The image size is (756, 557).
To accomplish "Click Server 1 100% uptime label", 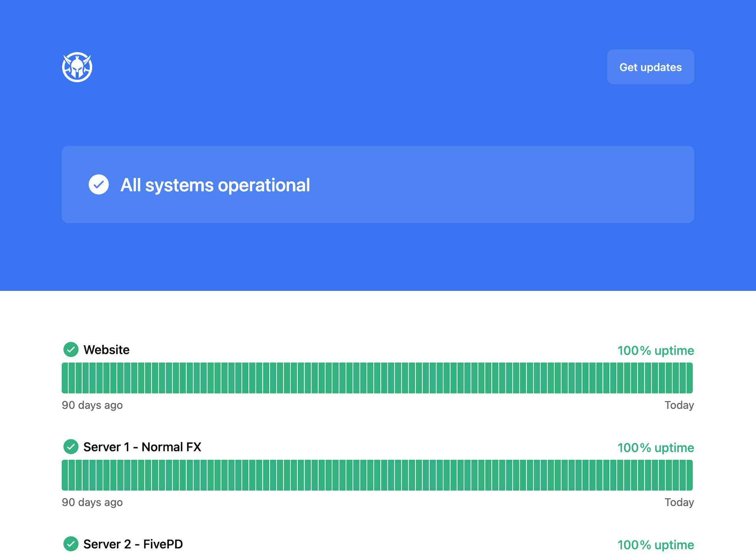I will [x=655, y=448].
